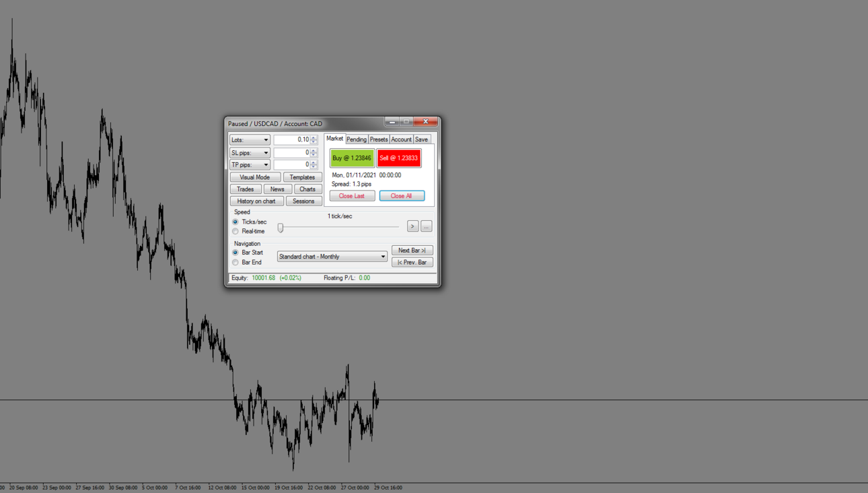868x493 pixels.
Task: Decrease SL pips with the down spinner arrow
Action: [x=314, y=156]
